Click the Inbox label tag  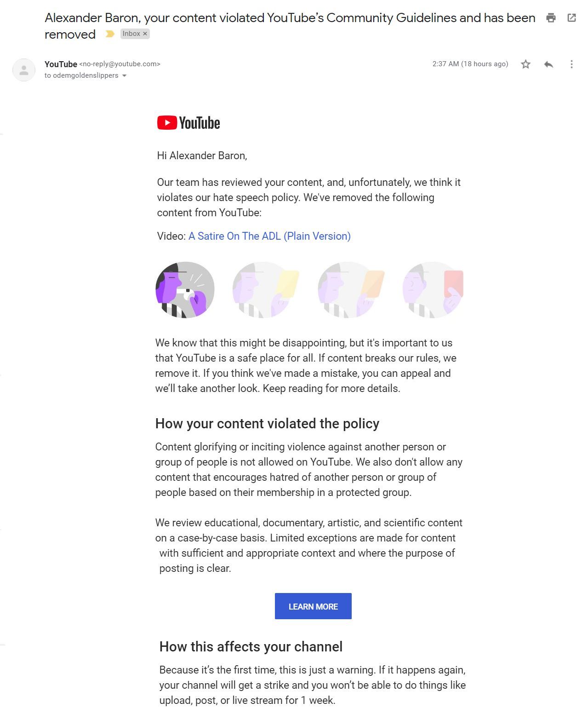(x=131, y=34)
